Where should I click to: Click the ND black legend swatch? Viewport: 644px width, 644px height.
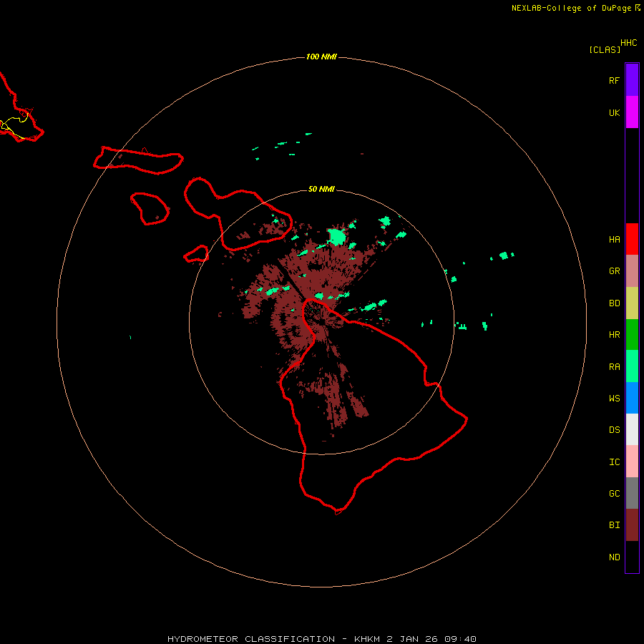tap(632, 557)
